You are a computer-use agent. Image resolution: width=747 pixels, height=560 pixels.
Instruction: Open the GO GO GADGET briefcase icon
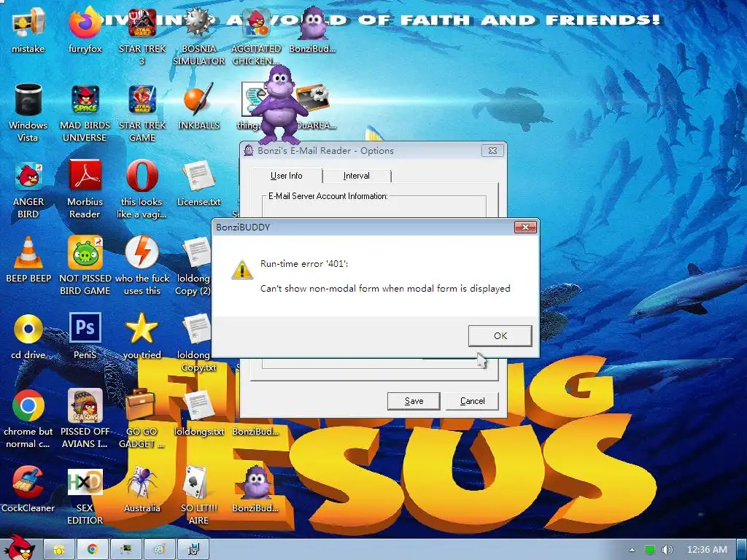pos(141,419)
